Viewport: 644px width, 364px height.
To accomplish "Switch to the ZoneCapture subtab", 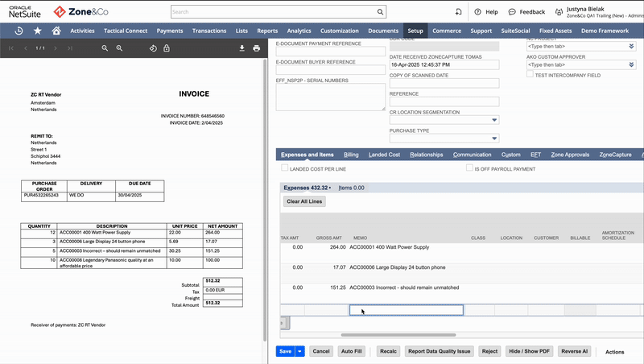I will point(615,155).
